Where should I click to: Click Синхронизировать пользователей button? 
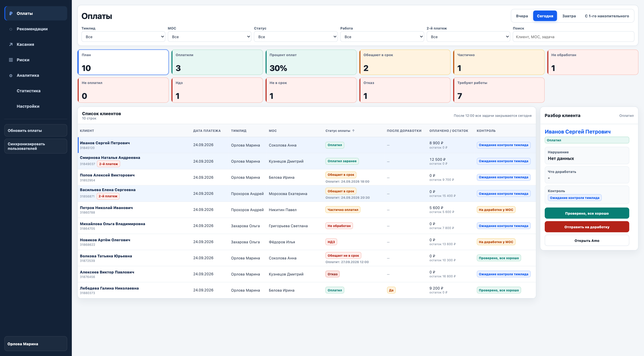click(x=36, y=146)
